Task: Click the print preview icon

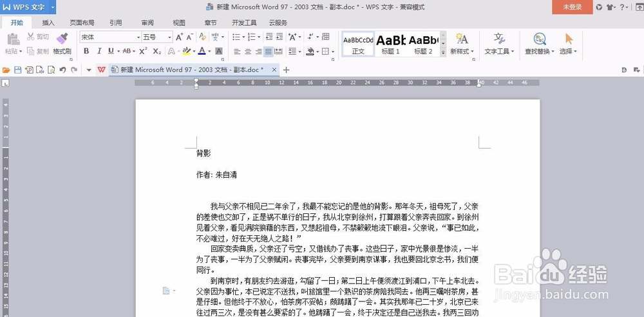Action: pyautogui.click(x=52, y=70)
